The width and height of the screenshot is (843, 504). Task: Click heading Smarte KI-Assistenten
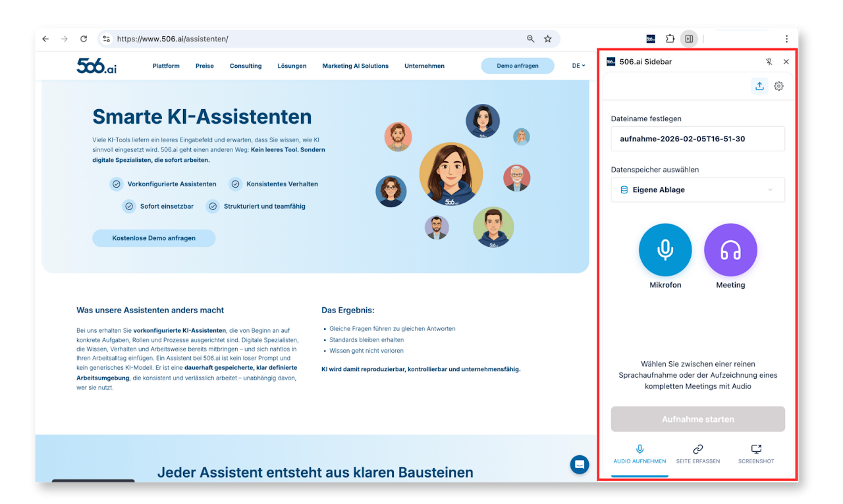202,116
